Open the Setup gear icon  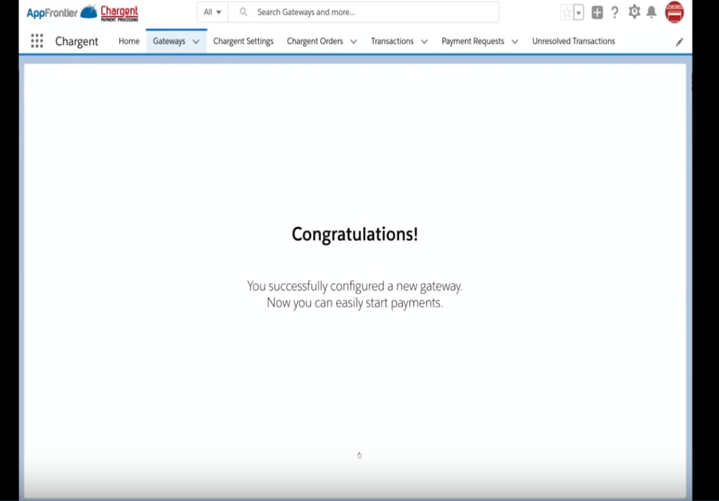coord(634,13)
